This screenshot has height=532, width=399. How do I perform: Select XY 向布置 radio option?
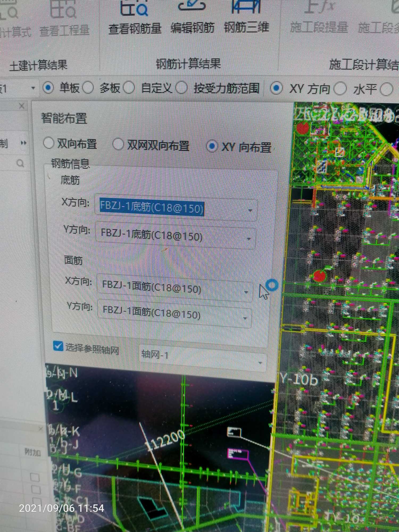(212, 146)
